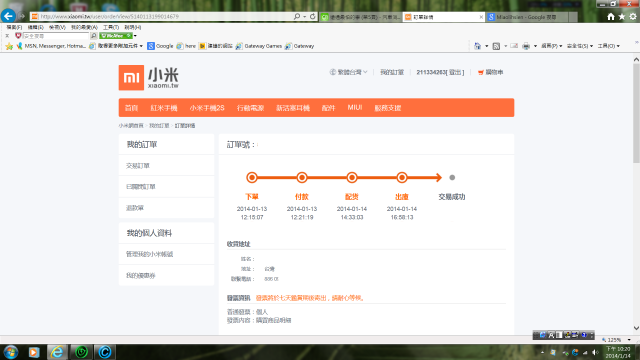Expand the Print dropdown arrow

(535, 46)
